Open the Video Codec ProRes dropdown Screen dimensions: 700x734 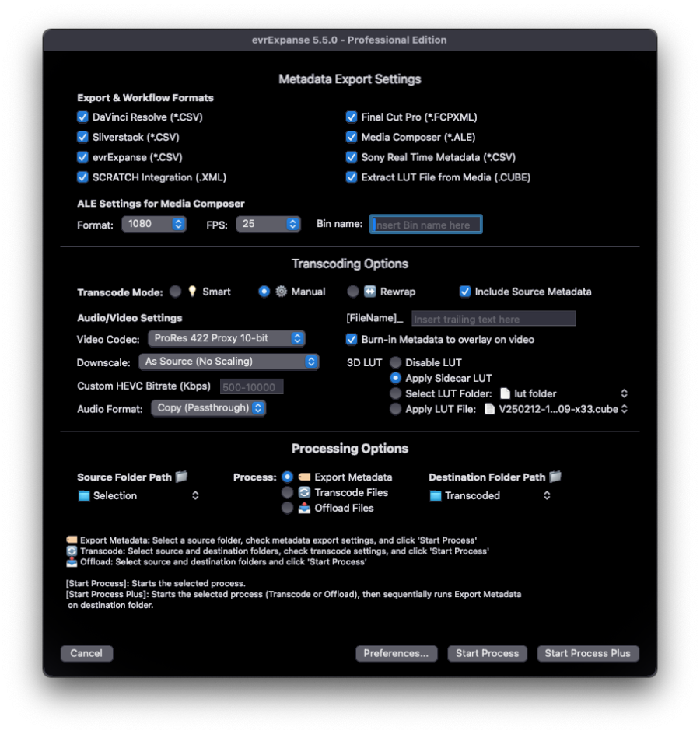[x=226, y=338]
